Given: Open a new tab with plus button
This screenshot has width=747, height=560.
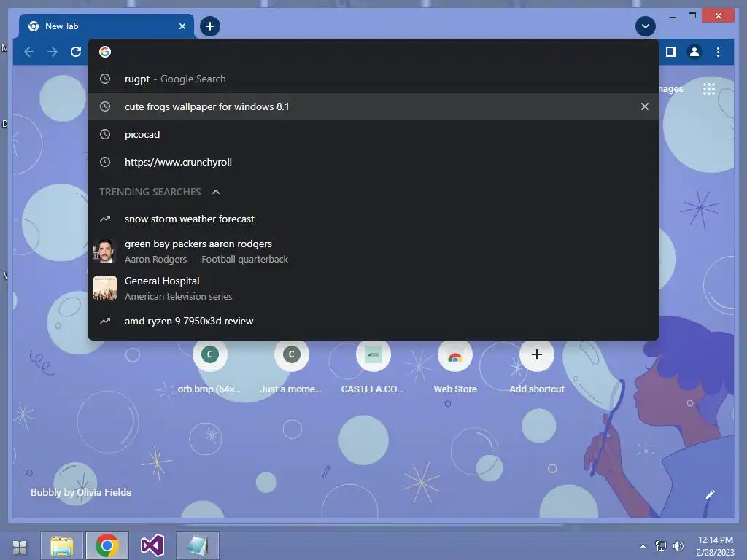Looking at the screenshot, I should point(210,26).
